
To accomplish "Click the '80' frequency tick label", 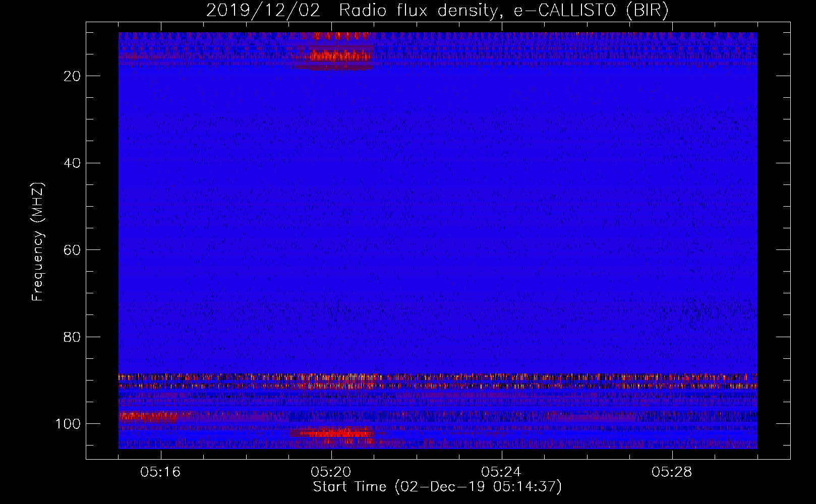I will pos(73,337).
